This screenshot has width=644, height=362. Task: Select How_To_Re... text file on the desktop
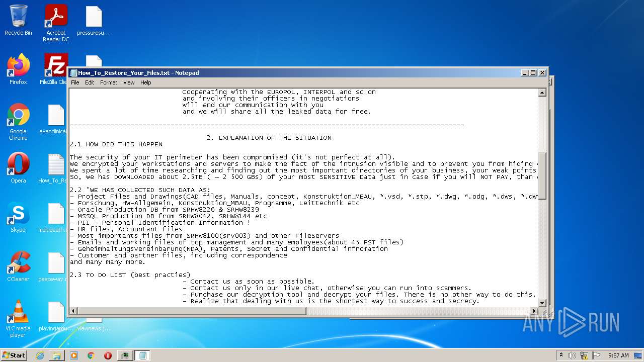[x=54, y=168]
